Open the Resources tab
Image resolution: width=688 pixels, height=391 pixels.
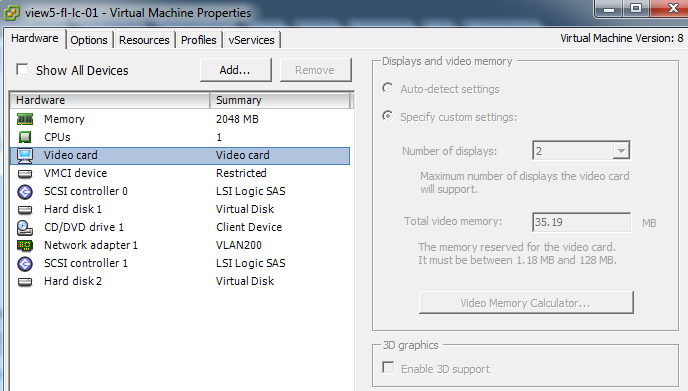tap(144, 40)
